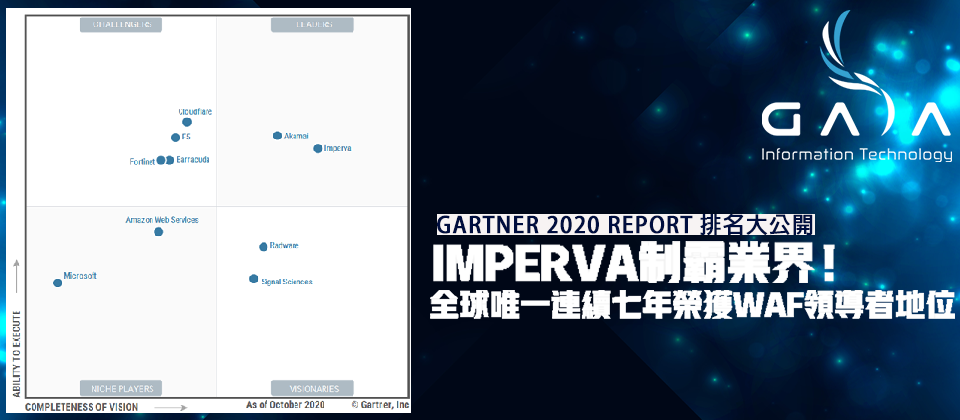This screenshot has width=960, height=420.
Task: Select the Leaders quadrant label
Action: coord(312,24)
